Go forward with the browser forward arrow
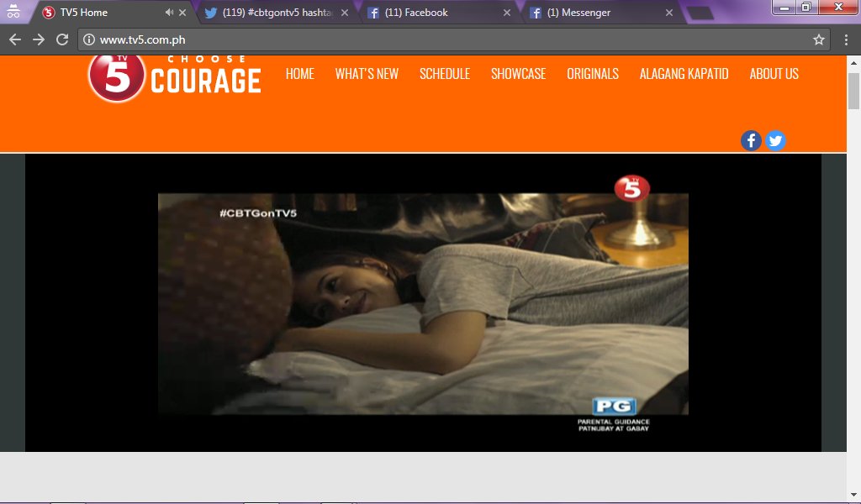Screen dimensions: 861x504 tap(39, 39)
